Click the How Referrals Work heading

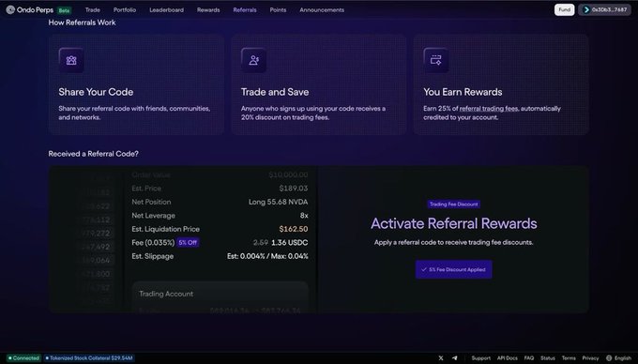coord(82,23)
